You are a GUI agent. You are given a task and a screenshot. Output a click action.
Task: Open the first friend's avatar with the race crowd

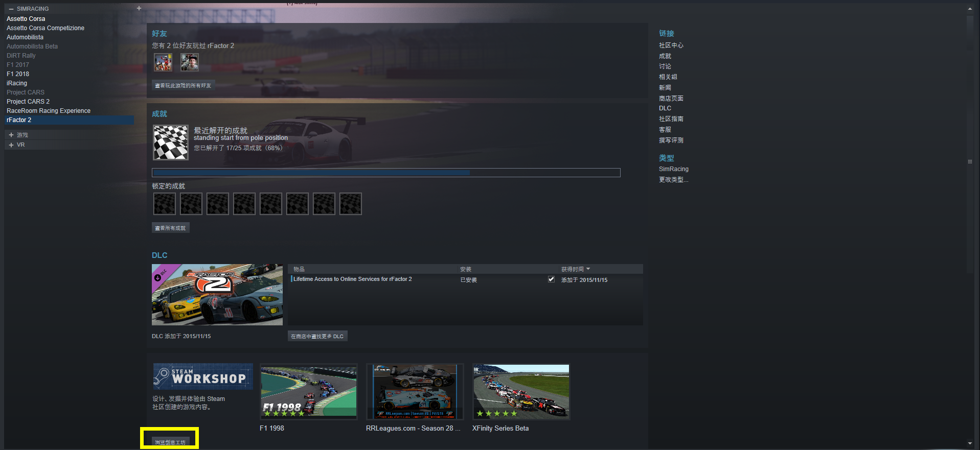[x=163, y=62]
